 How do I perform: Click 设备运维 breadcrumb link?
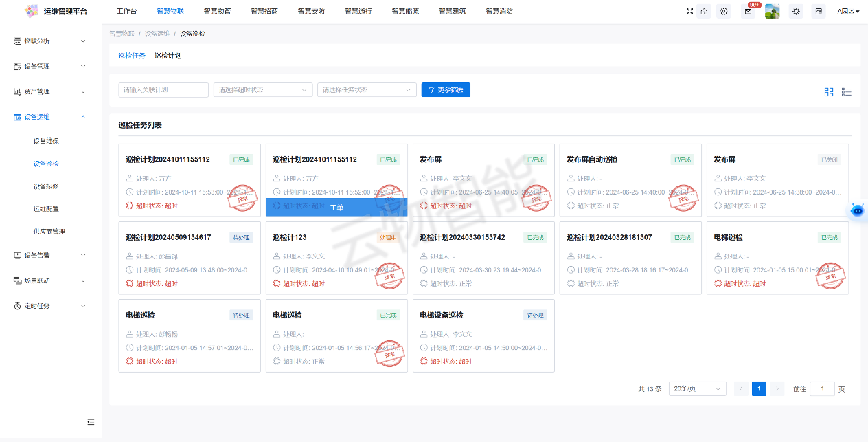(157, 34)
